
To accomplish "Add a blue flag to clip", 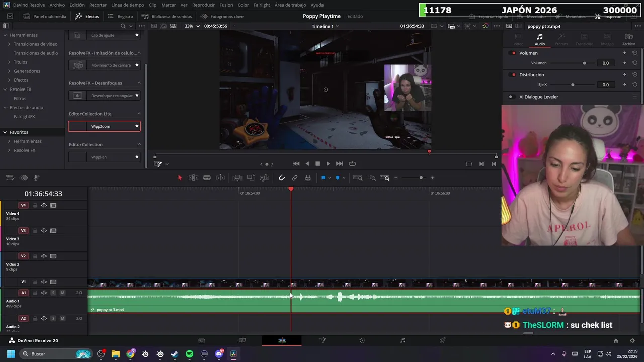I will (323, 178).
